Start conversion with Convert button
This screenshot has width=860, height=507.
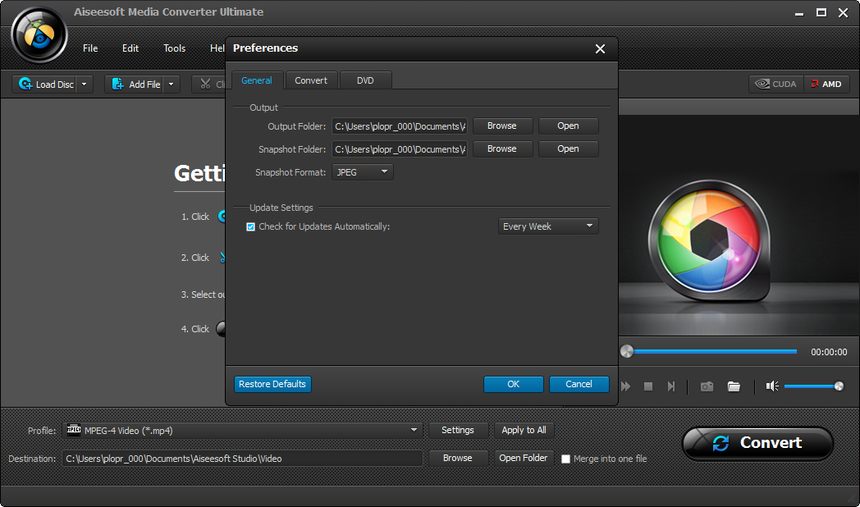pos(757,443)
